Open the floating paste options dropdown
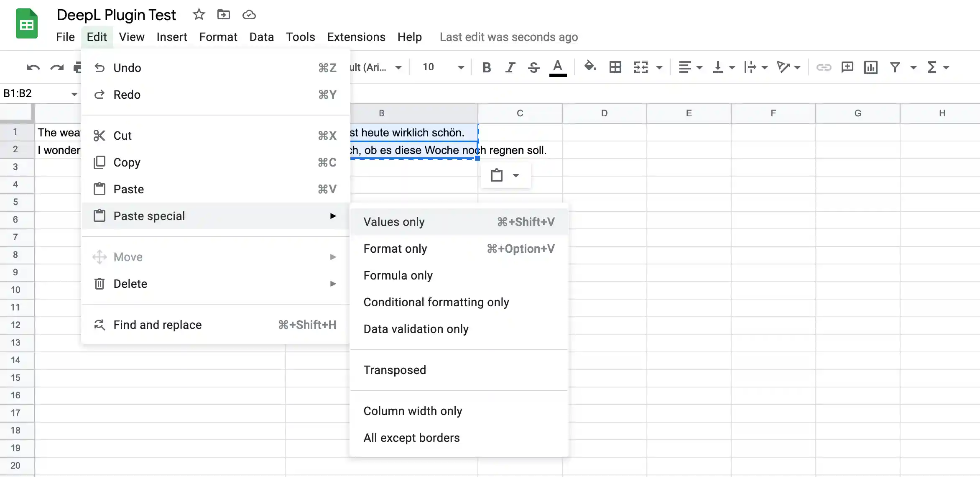 coord(516,175)
